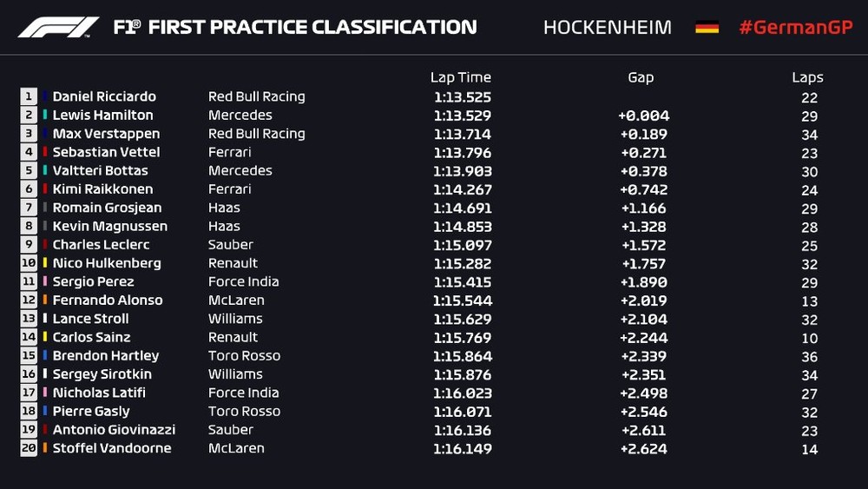The image size is (868, 489).
Task: Click the Hockenheim circuit name
Action: click(607, 27)
